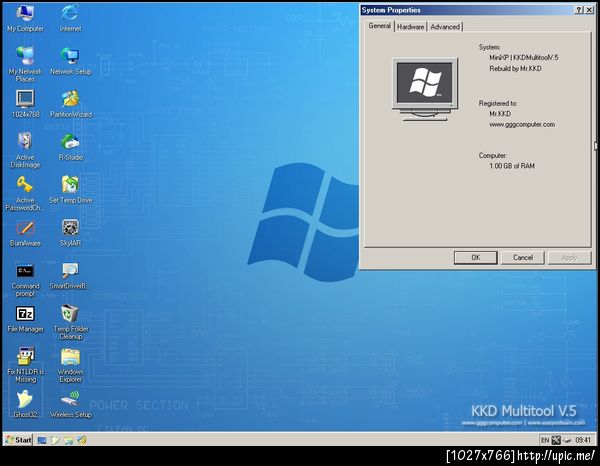The height and width of the screenshot is (466, 600).
Task: Select the SmartDriverBackup icon
Action: [x=70, y=275]
